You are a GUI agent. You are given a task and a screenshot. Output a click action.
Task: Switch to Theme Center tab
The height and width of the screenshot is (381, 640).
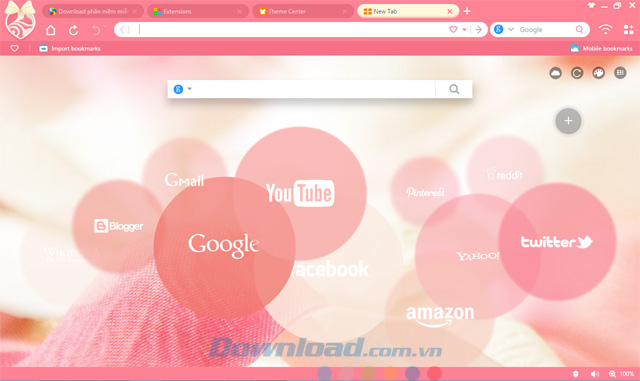302,11
